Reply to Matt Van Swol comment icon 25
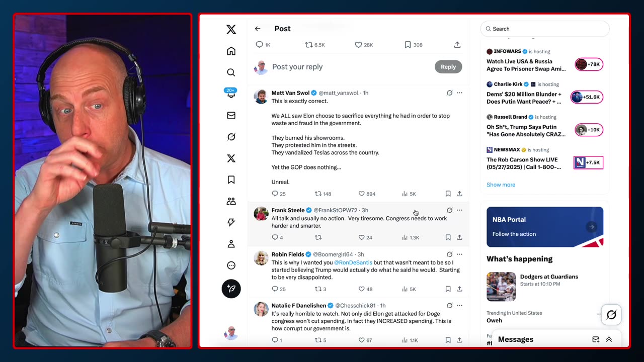 click(x=279, y=194)
